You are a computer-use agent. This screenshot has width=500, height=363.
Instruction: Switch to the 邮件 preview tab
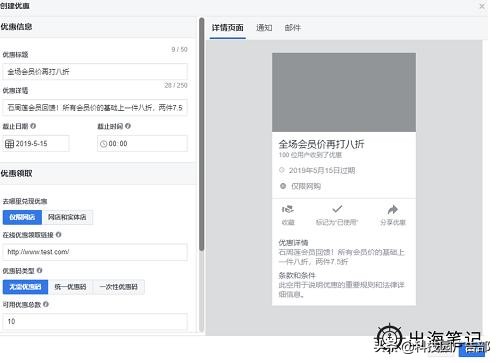coord(293,28)
